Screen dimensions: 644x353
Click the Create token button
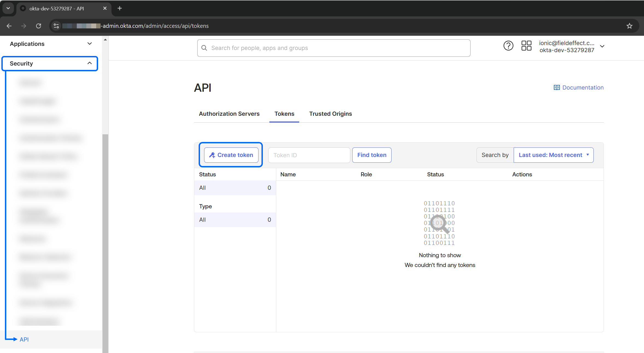(231, 155)
